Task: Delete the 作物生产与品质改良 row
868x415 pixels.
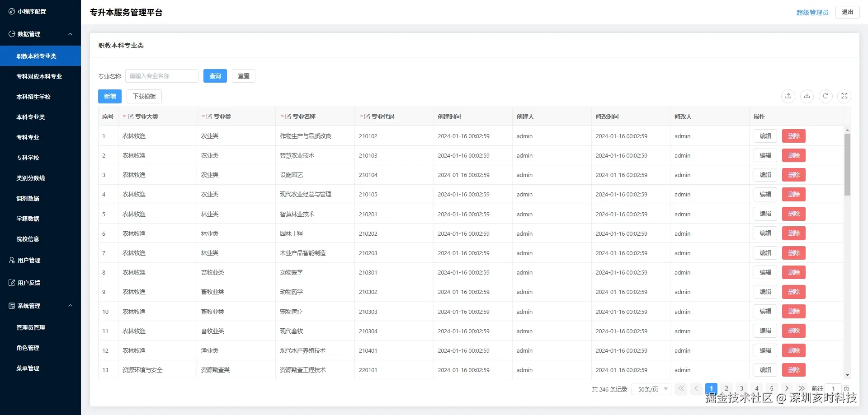Action: [794, 136]
